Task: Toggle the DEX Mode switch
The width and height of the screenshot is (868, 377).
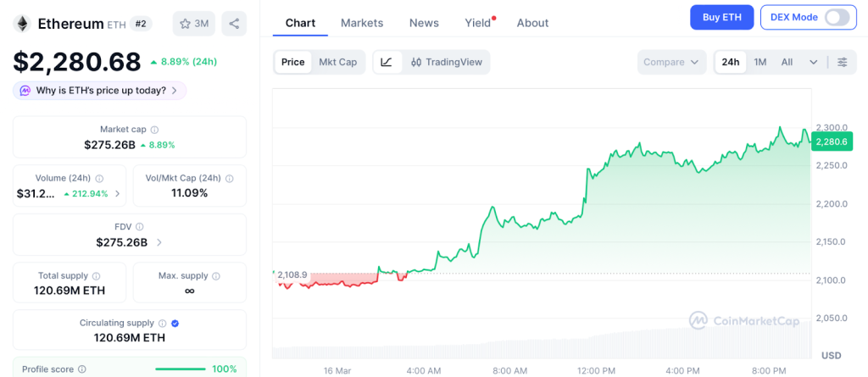Action: click(x=835, y=17)
